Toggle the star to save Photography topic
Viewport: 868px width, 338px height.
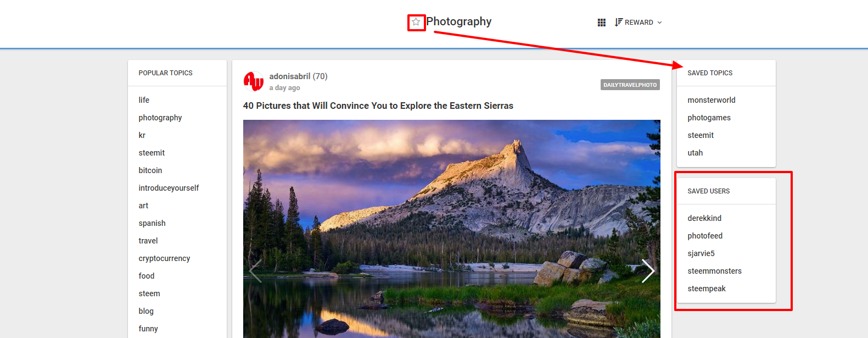416,22
